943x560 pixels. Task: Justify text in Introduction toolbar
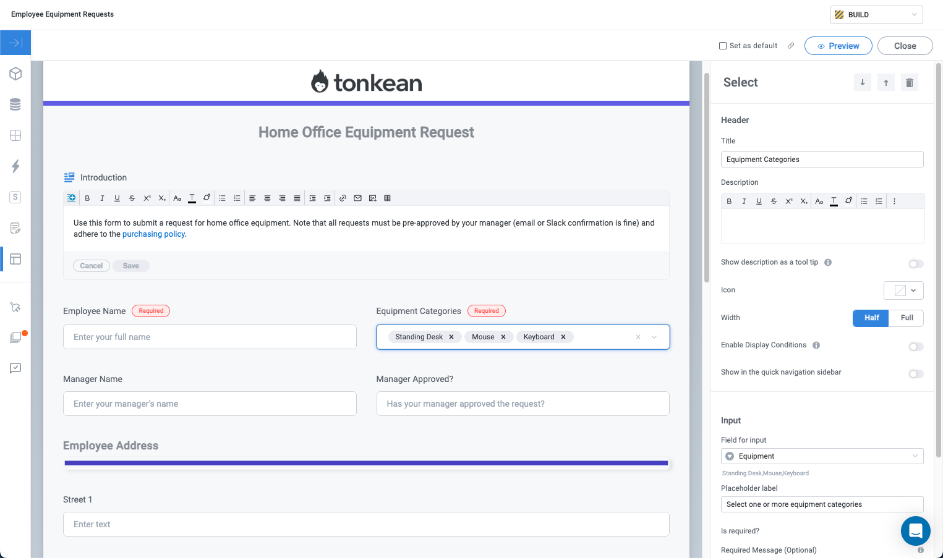[x=297, y=198]
